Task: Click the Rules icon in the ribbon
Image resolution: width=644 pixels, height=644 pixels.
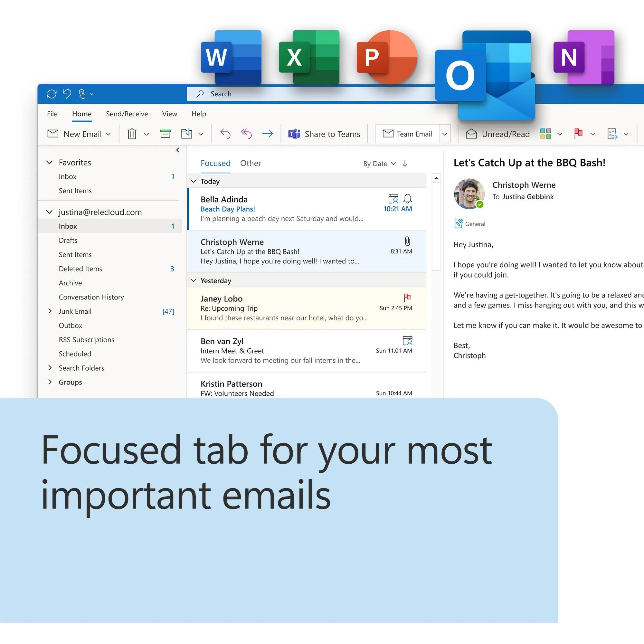Action: pos(612,134)
